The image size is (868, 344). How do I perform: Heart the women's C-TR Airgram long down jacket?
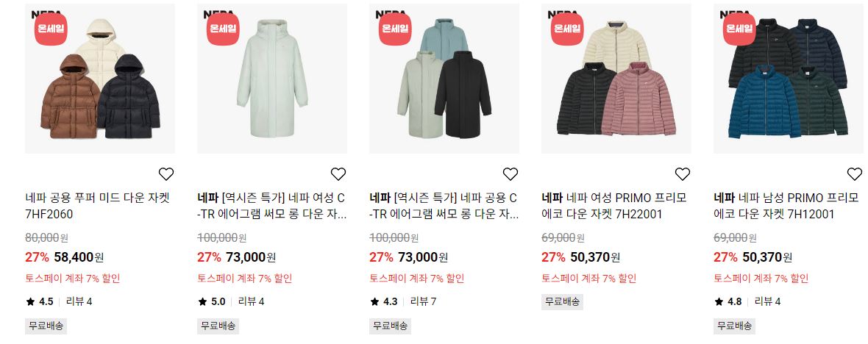(x=338, y=174)
